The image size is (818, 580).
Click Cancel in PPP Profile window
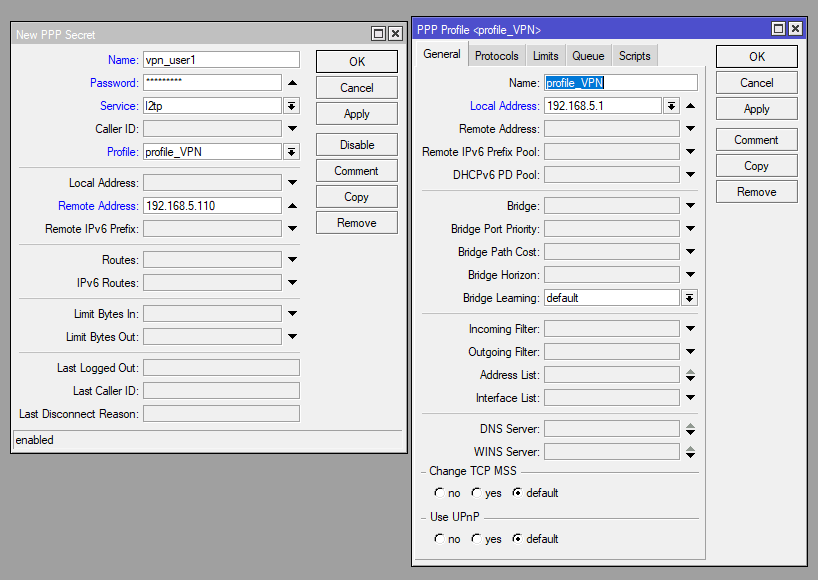tap(756, 82)
